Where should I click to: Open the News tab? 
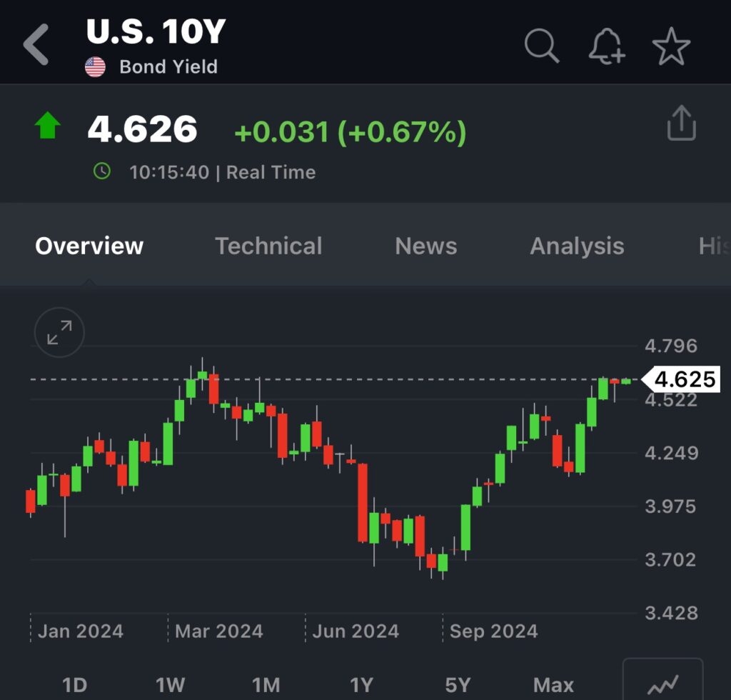point(426,246)
